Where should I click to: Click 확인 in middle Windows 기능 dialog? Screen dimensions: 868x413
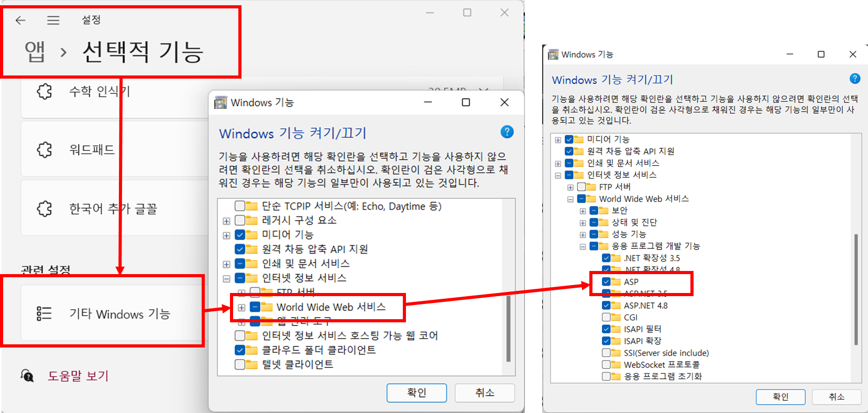[x=416, y=393]
